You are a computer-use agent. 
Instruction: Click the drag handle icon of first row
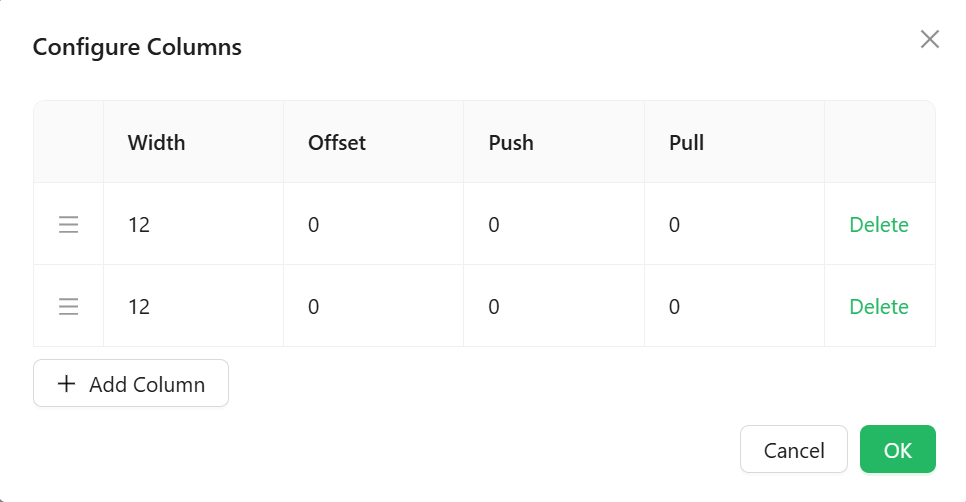tap(68, 225)
